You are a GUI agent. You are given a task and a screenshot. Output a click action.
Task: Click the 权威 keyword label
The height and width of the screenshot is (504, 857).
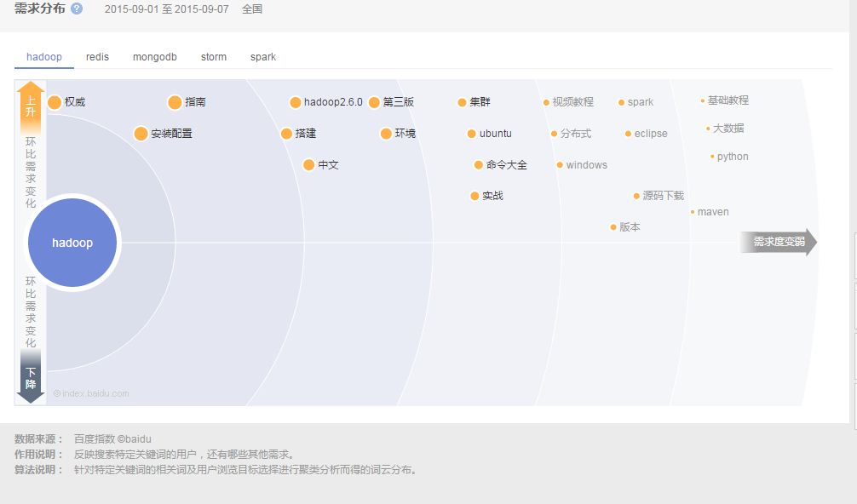(x=75, y=102)
